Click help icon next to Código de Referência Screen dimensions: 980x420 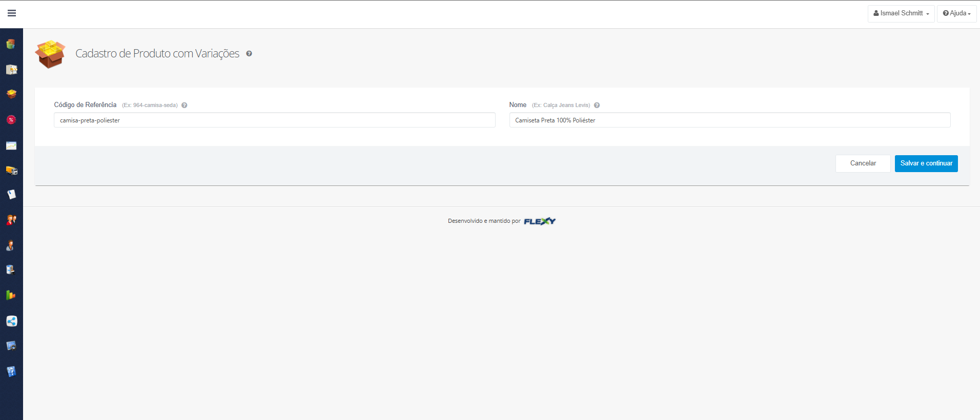[185, 106]
